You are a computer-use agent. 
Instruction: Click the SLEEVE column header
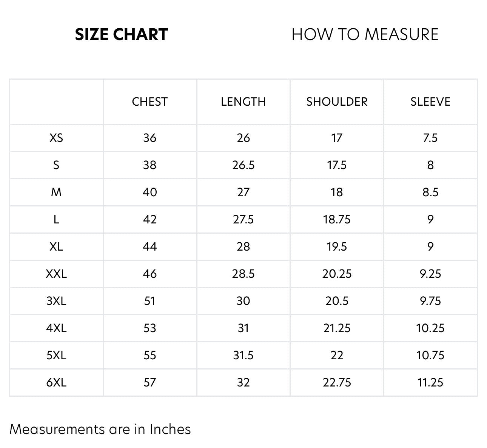pyautogui.click(x=430, y=102)
